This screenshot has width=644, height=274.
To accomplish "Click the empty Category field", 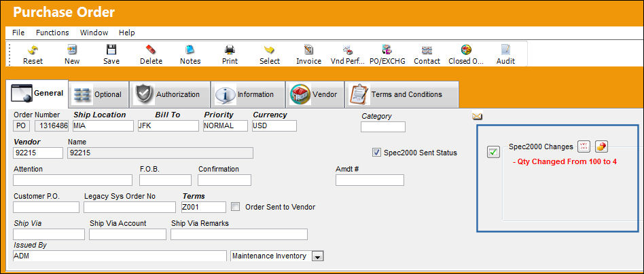I will click(383, 127).
